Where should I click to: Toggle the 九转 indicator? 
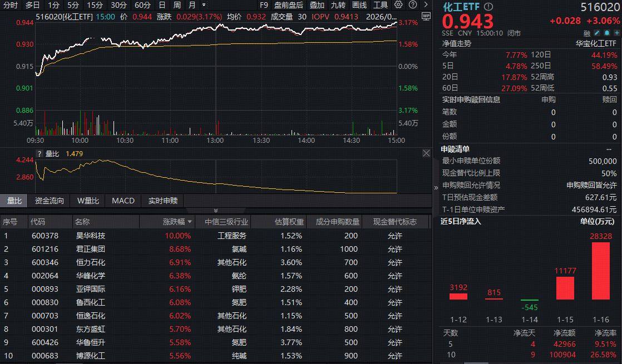coord(338,5)
